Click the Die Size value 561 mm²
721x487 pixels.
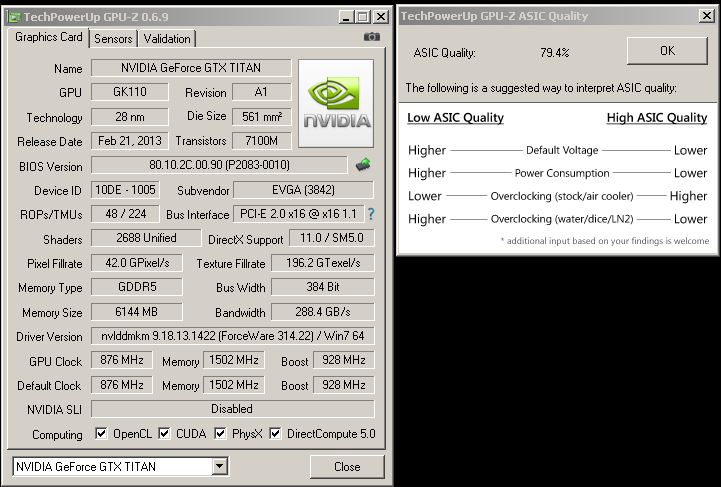262,116
